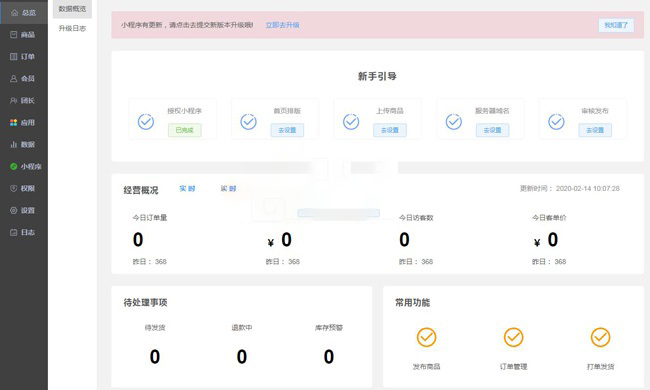The image size is (650, 390).
Task: Click the 授权小程序 checkmark circle icon
Action: (x=146, y=122)
